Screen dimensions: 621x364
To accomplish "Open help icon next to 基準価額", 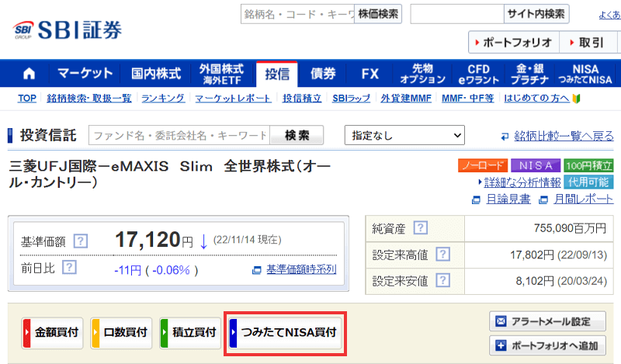I will pyautogui.click(x=81, y=241).
